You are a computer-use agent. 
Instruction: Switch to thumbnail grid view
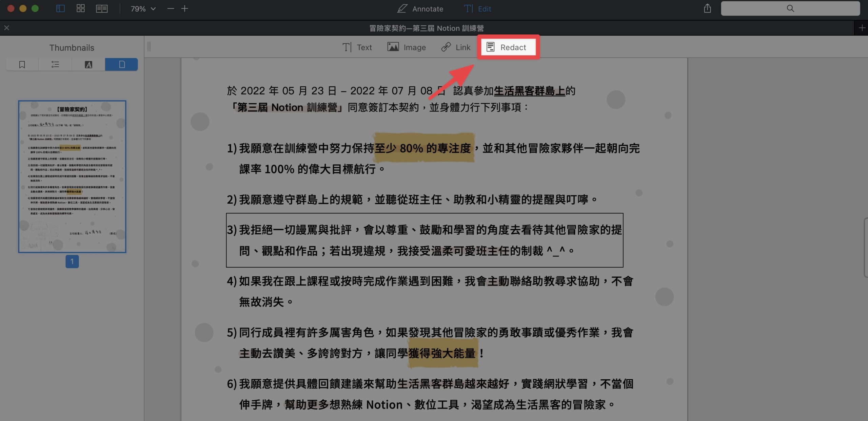click(80, 8)
